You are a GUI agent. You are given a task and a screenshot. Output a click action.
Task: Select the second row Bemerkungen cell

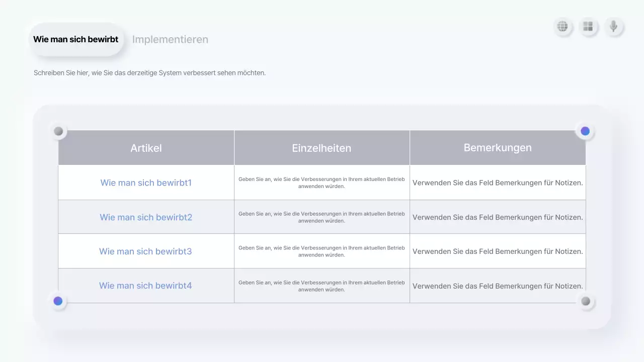tap(498, 217)
